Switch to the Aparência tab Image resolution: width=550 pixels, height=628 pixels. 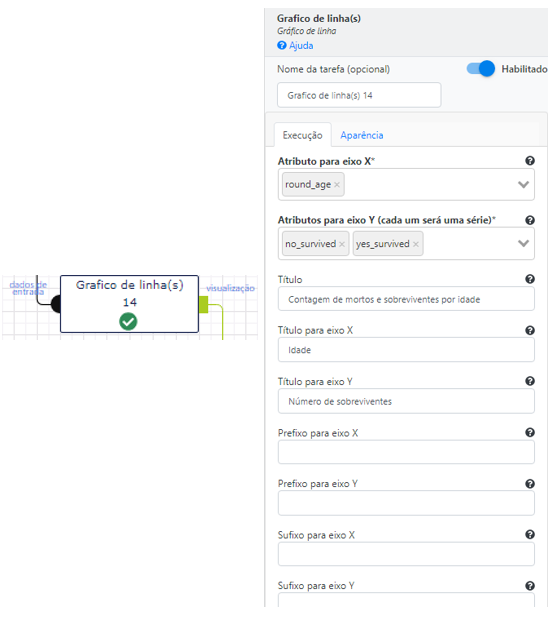coord(362,135)
